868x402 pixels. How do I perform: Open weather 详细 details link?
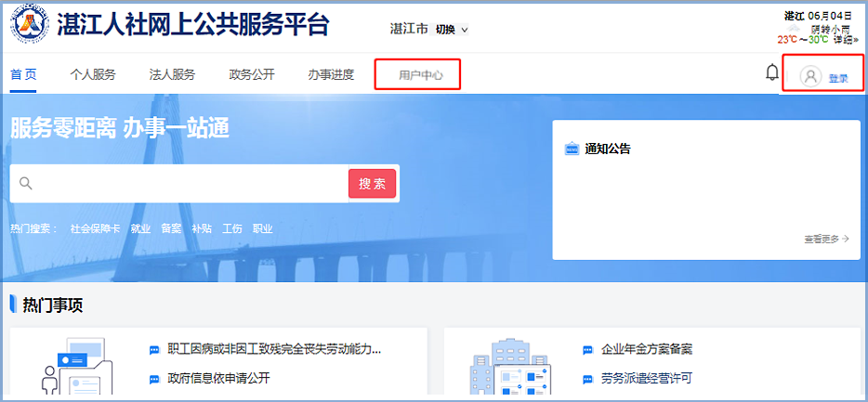[x=845, y=40]
